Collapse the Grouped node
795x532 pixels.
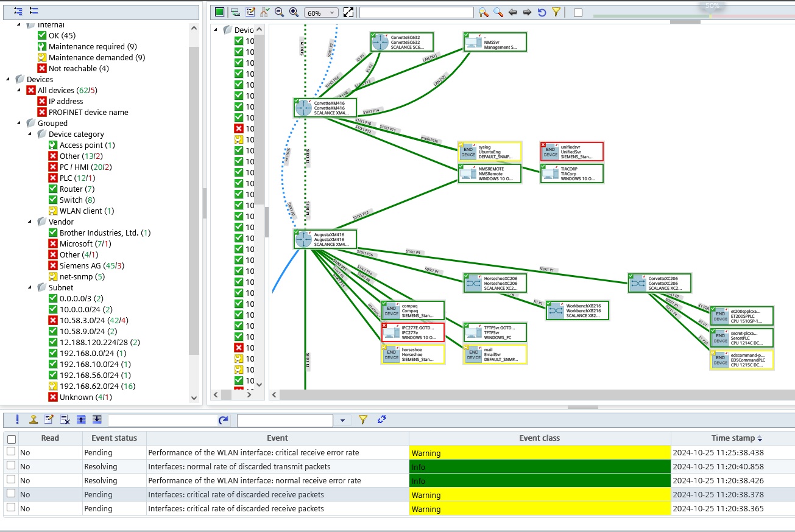coord(19,123)
